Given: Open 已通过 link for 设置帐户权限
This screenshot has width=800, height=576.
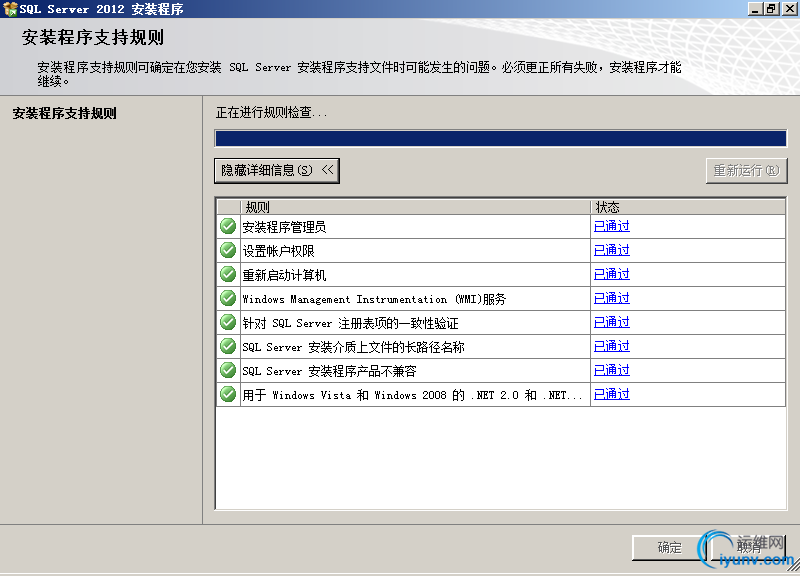Looking at the screenshot, I should pos(612,250).
